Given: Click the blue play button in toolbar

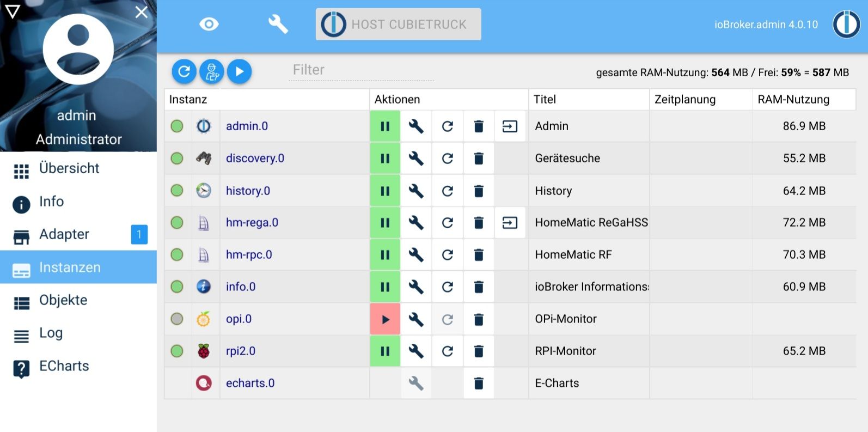Looking at the screenshot, I should [x=240, y=71].
